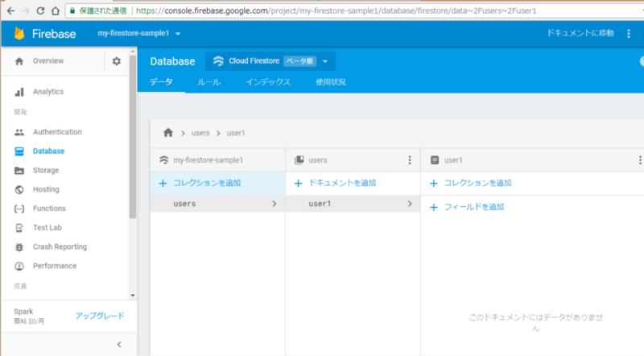The image size is (644, 356).
Task: Click the green secure-connection lock icon
Action: tap(72, 10)
